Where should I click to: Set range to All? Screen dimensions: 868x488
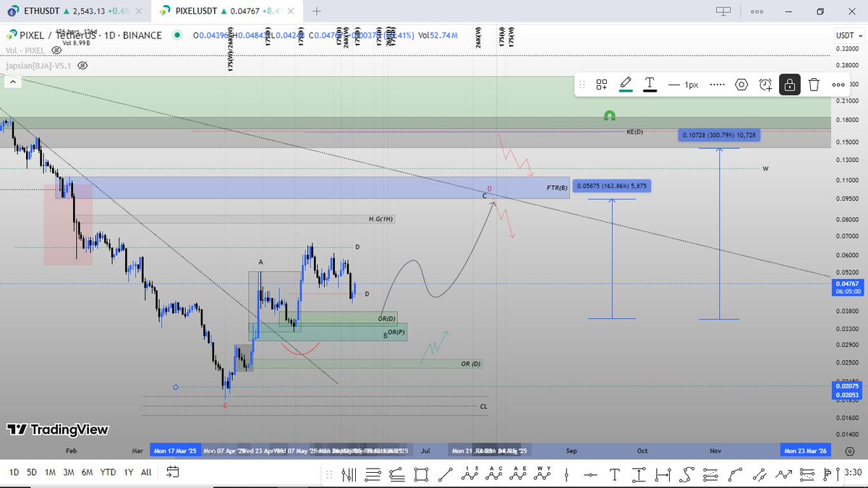click(x=146, y=472)
